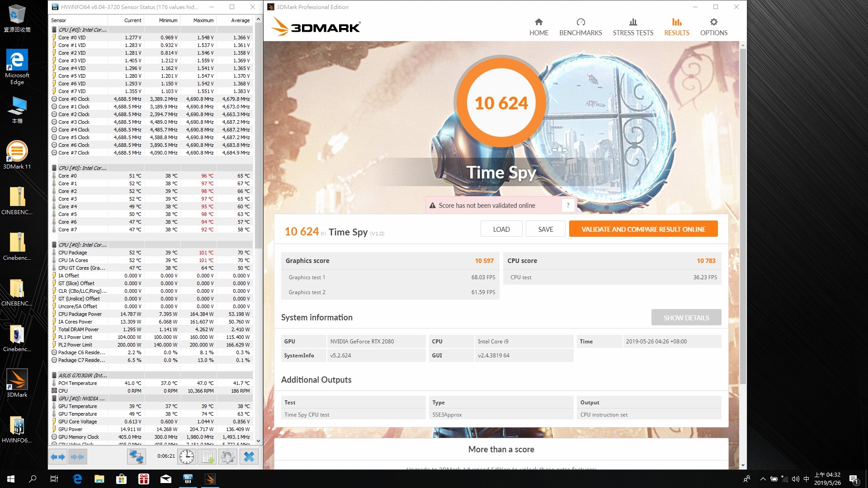Click the expand columns arrows icon in HWiNFO

(x=58, y=457)
